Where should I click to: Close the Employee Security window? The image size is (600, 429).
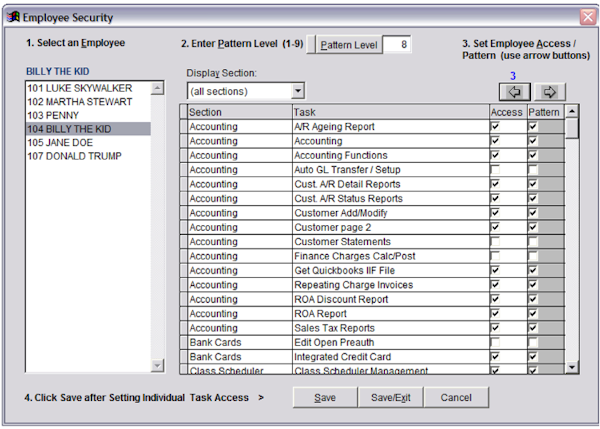pyautogui.click(x=587, y=17)
